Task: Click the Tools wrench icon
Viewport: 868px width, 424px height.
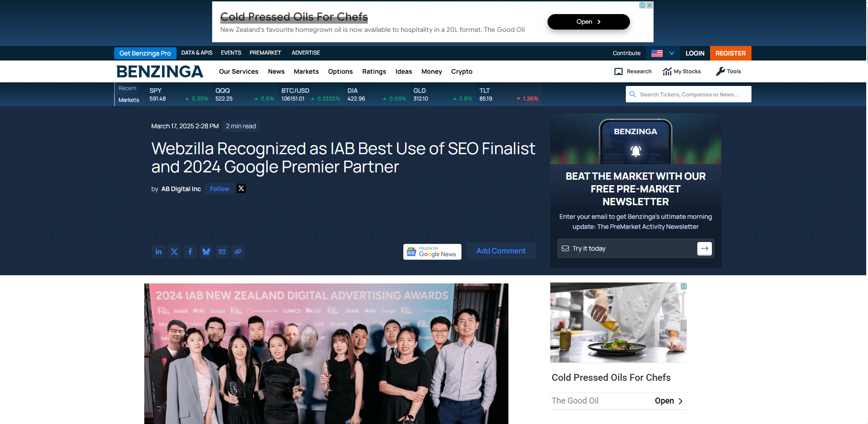Action: point(720,71)
